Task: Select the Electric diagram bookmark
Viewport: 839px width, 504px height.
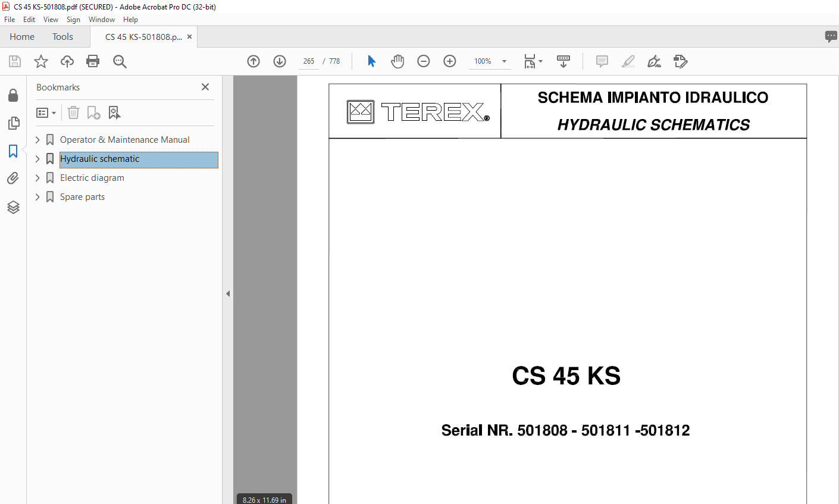Action: 92,178
